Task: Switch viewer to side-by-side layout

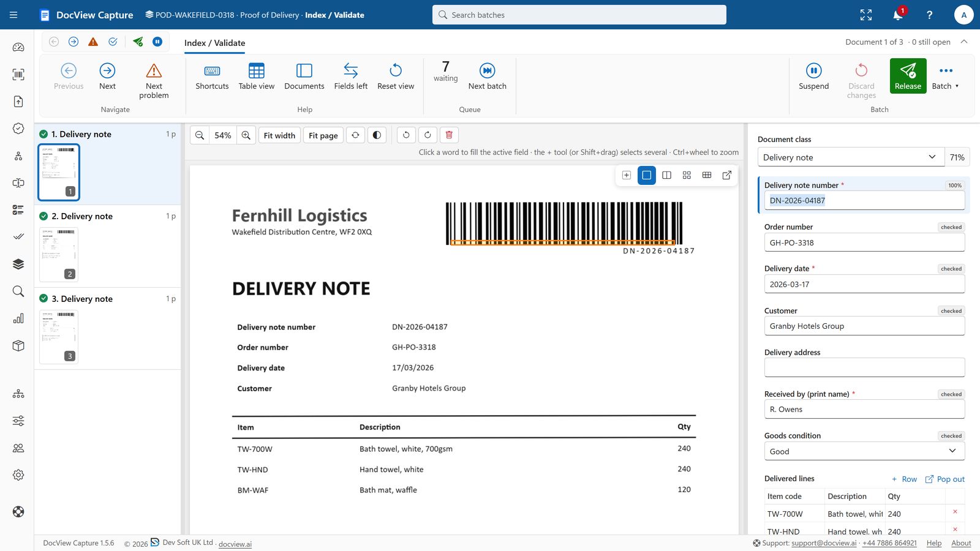Action: point(666,175)
